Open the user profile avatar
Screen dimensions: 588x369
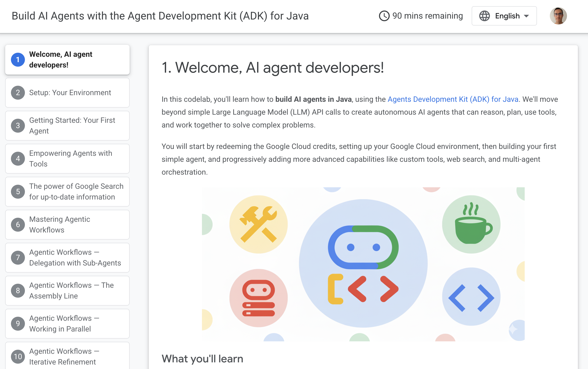(x=558, y=16)
